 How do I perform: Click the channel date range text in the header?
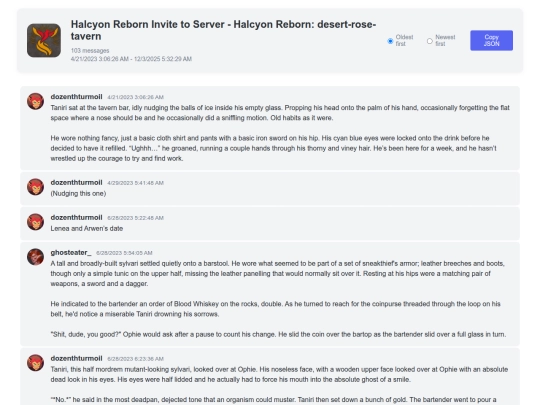[x=131, y=59]
